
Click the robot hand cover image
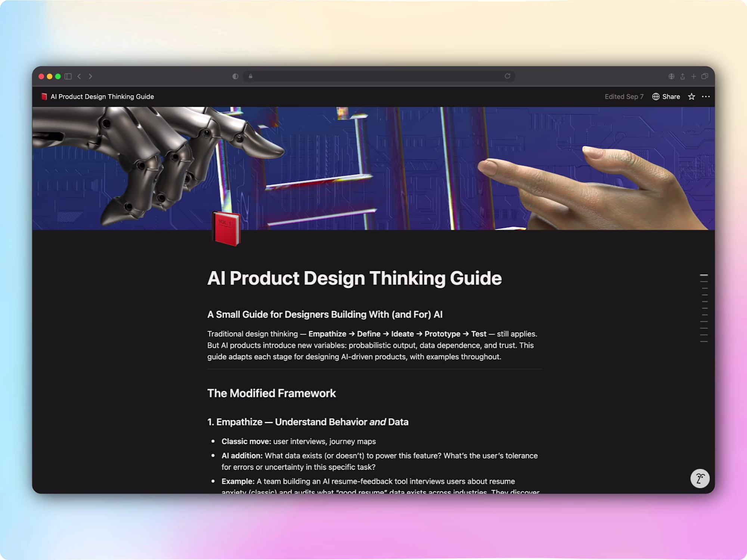[x=373, y=168]
